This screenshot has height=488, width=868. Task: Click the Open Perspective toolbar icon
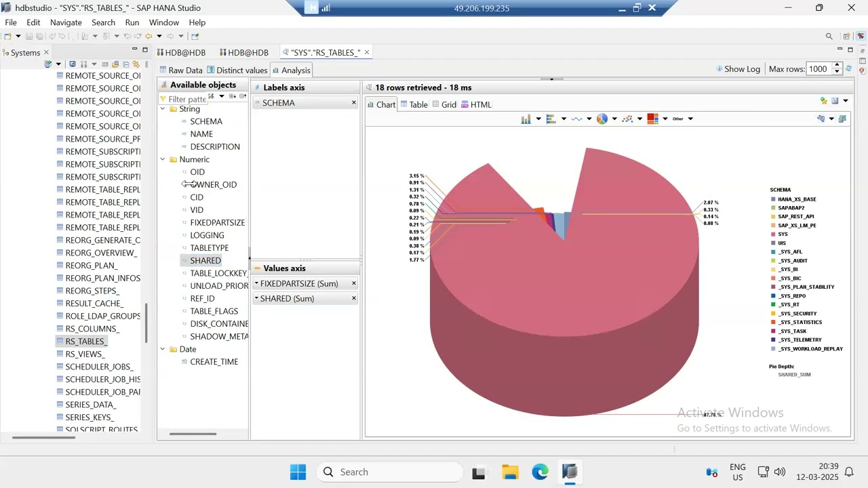[x=847, y=37]
